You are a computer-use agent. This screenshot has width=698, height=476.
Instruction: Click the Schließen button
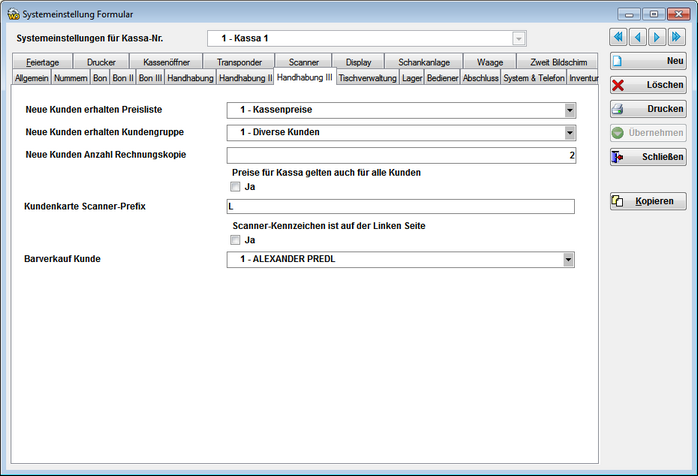pos(648,157)
